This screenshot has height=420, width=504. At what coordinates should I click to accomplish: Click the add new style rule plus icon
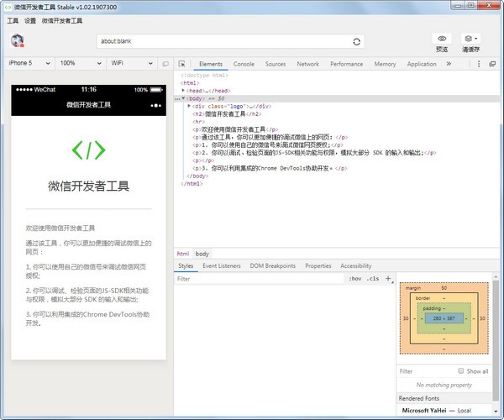pyautogui.click(x=387, y=279)
